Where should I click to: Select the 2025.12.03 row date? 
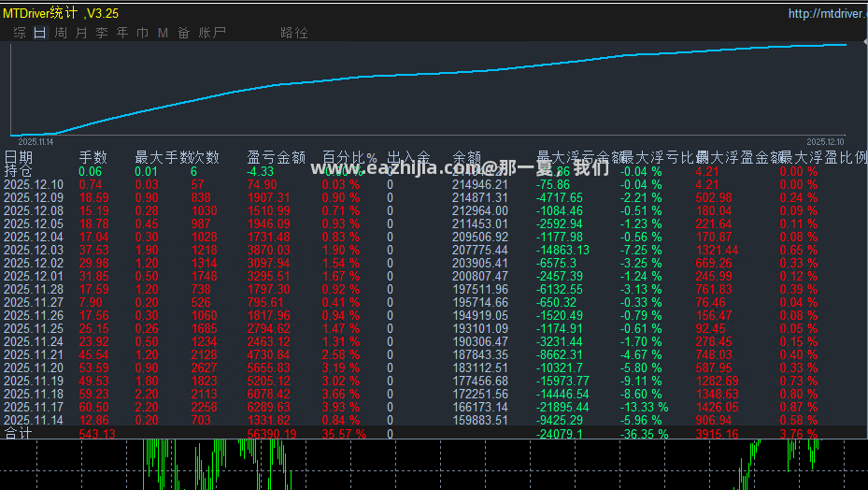coord(34,250)
